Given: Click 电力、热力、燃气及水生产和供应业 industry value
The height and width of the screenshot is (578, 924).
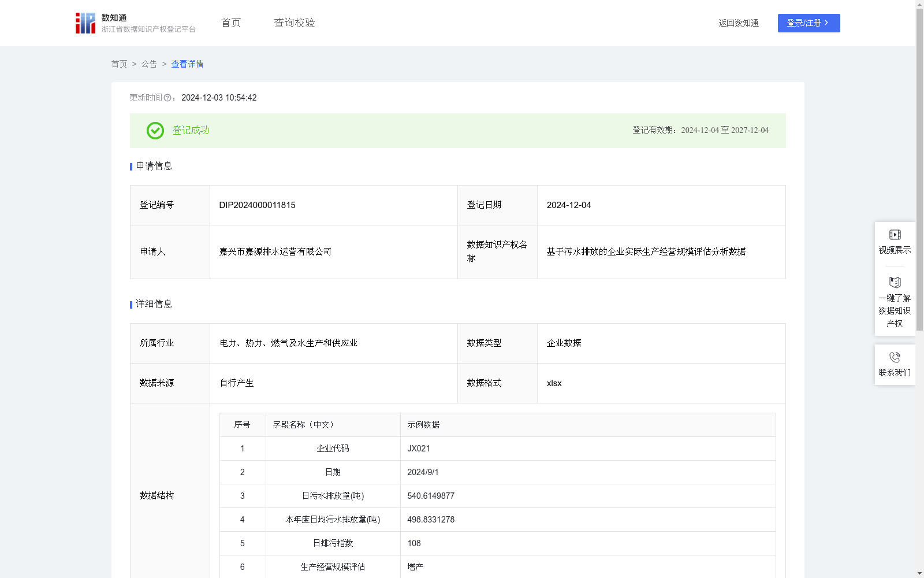Looking at the screenshot, I should pyautogui.click(x=289, y=343).
